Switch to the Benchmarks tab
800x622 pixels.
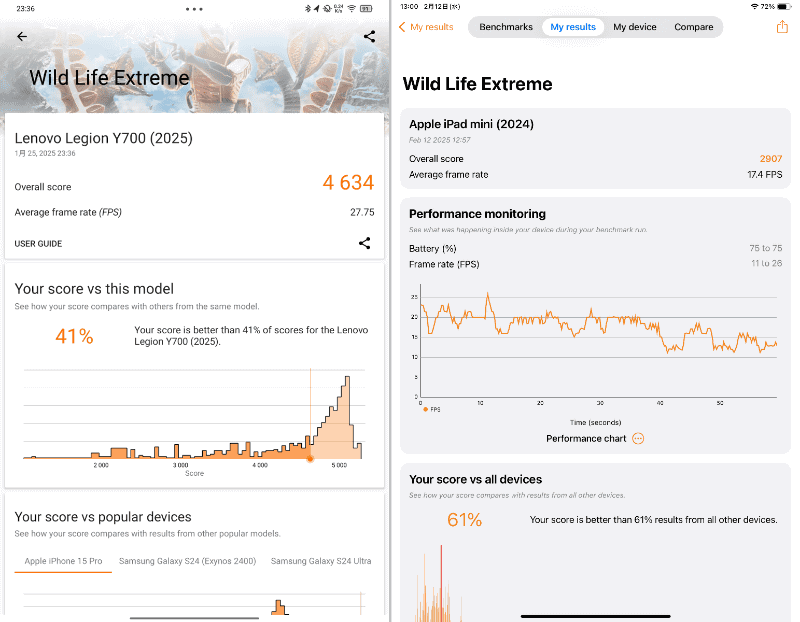point(505,27)
